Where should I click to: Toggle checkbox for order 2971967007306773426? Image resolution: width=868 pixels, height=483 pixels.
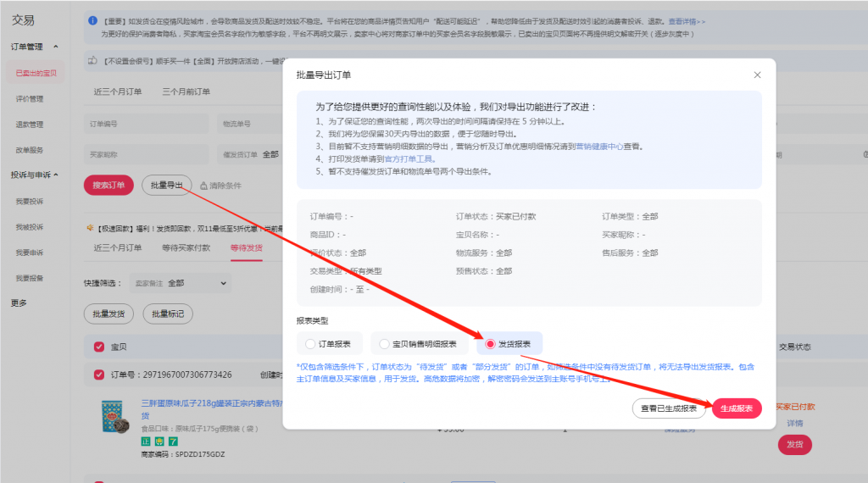(99, 375)
